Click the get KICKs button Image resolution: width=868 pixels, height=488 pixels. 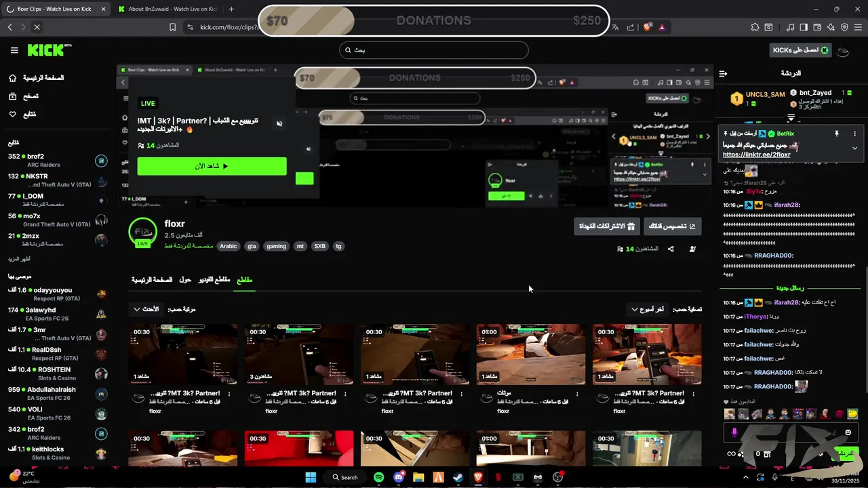(x=801, y=50)
